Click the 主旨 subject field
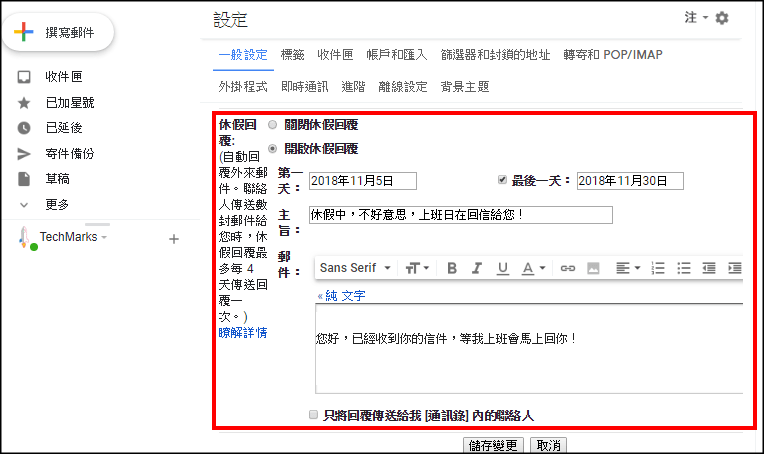This screenshot has width=764, height=454. [x=460, y=215]
